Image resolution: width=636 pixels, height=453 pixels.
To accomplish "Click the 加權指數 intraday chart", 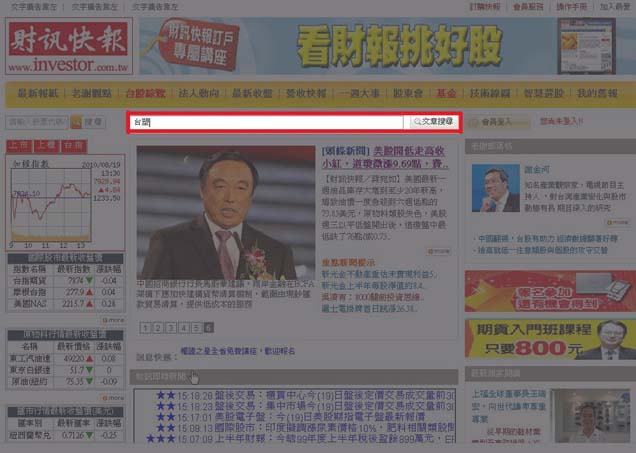I will click(x=65, y=202).
